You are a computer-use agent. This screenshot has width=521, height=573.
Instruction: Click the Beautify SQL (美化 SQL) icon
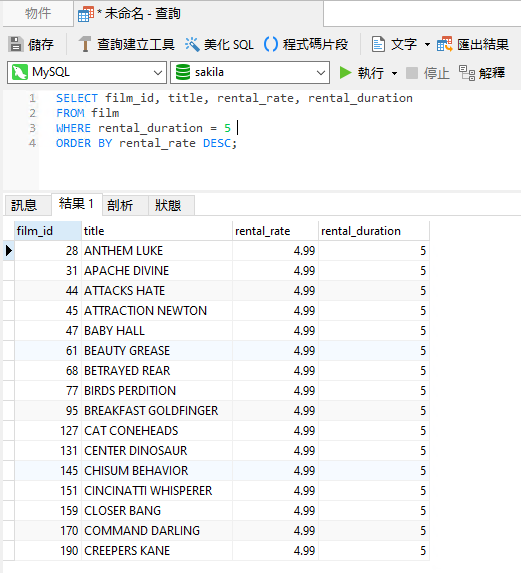192,45
